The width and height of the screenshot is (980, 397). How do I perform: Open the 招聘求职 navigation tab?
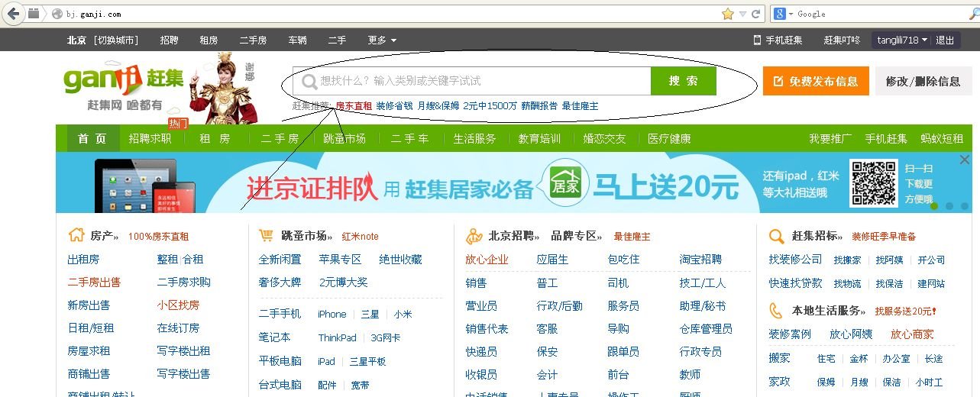150,138
